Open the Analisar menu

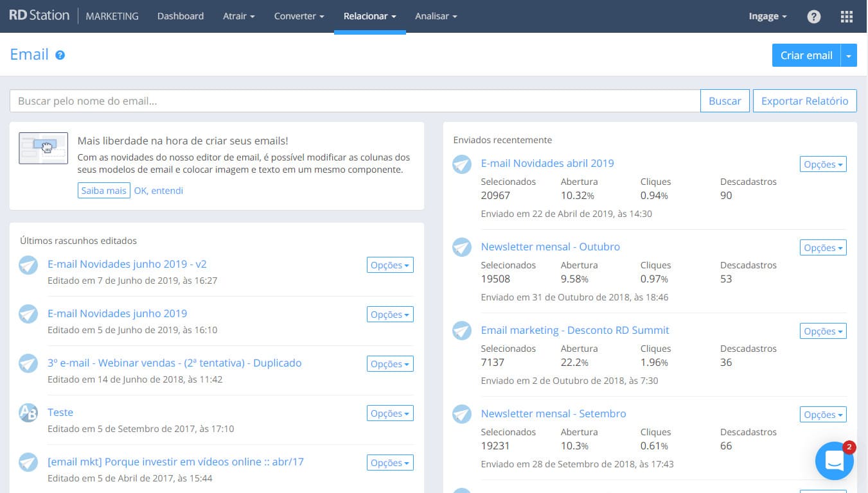[436, 17]
